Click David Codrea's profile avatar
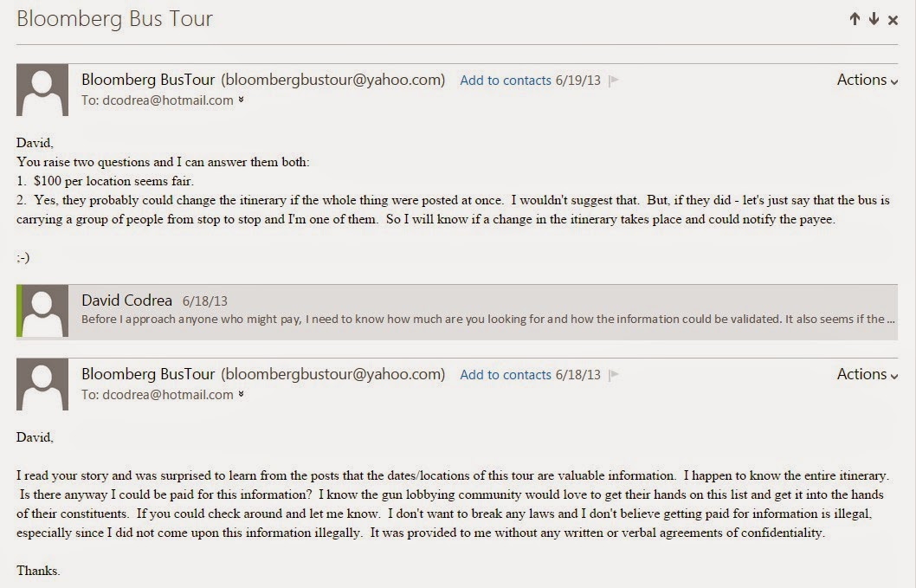This screenshot has width=916, height=588. tap(42, 312)
